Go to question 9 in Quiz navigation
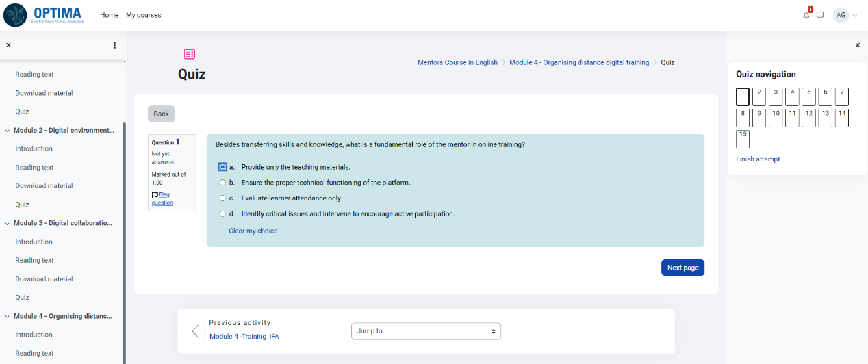This screenshot has height=364, width=868. [x=759, y=118]
